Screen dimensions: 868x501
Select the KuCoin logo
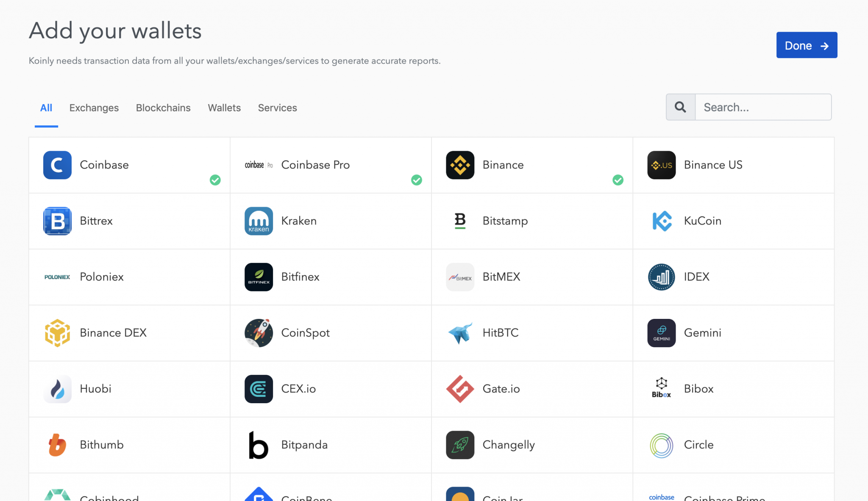(661, 221)
